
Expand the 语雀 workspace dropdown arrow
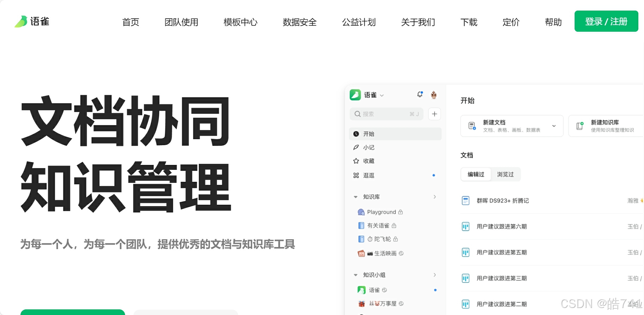click(x=382, y=95)
